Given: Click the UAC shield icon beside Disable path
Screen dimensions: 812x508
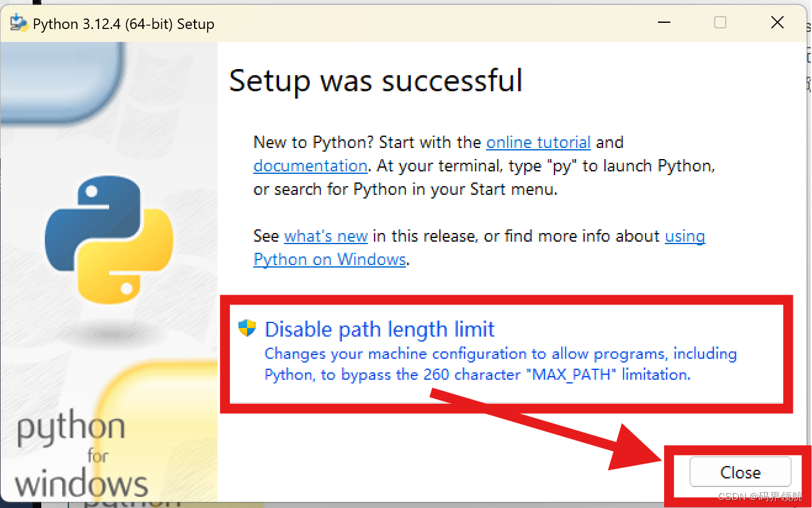Looking at the screenshot, I should 247,328.
